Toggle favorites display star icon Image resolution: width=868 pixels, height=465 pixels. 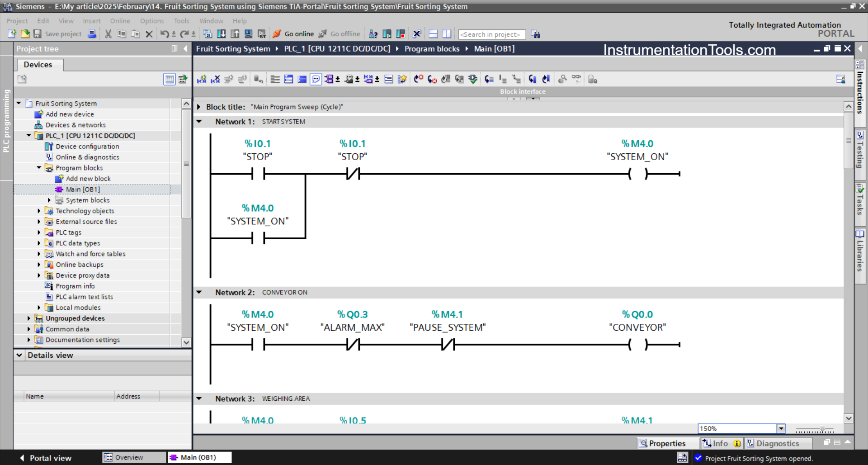point(402,79)
